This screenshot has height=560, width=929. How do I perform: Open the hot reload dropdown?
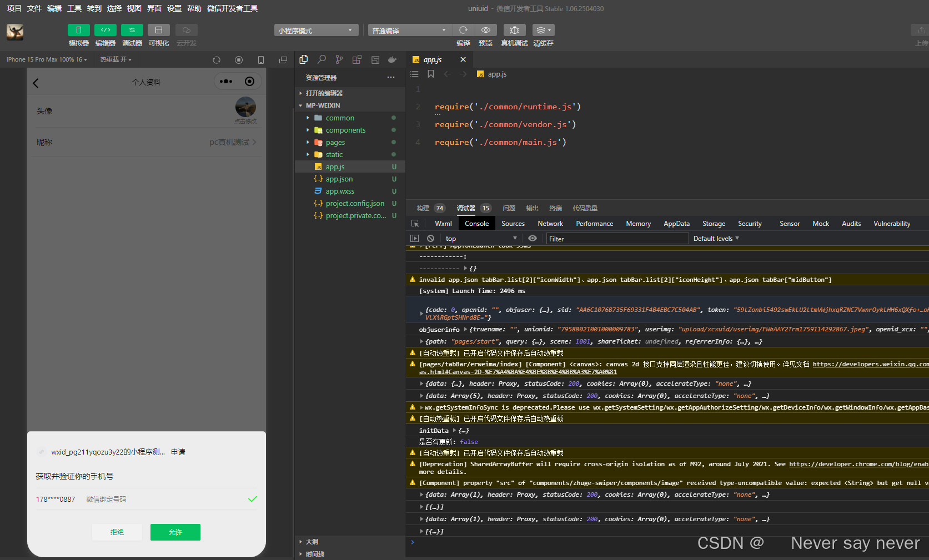click(116, 59)
